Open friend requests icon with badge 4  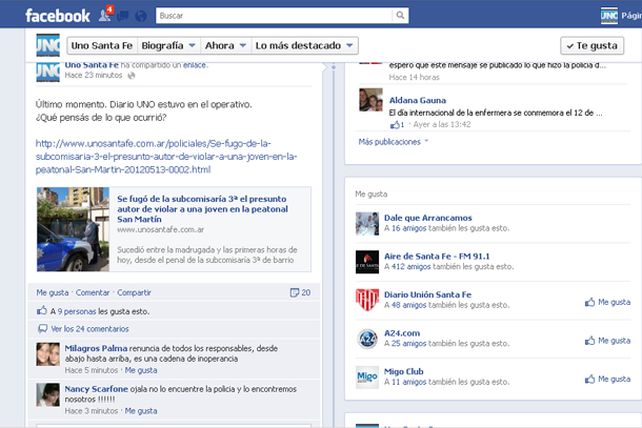[x=105, y=14]
